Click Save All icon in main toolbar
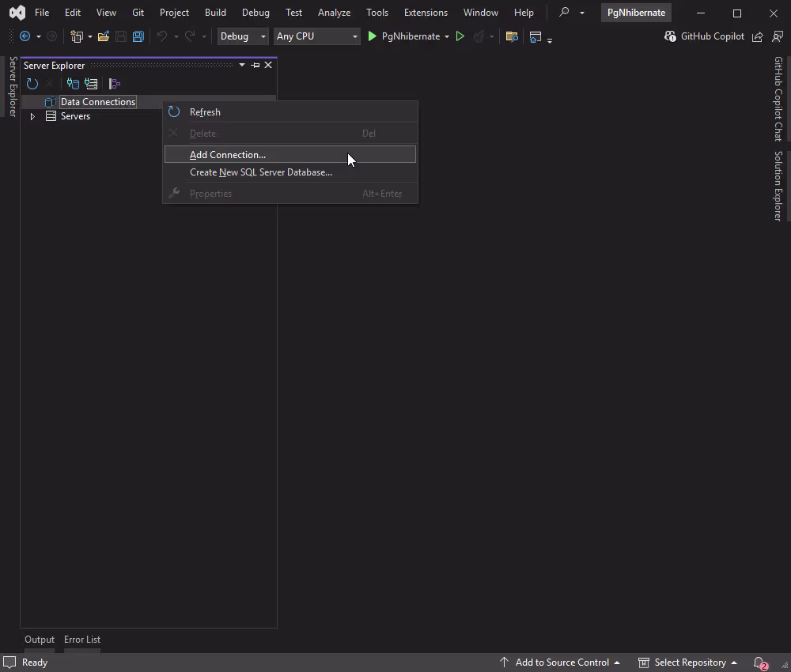 pyautogui.click(x=138, y=36)
